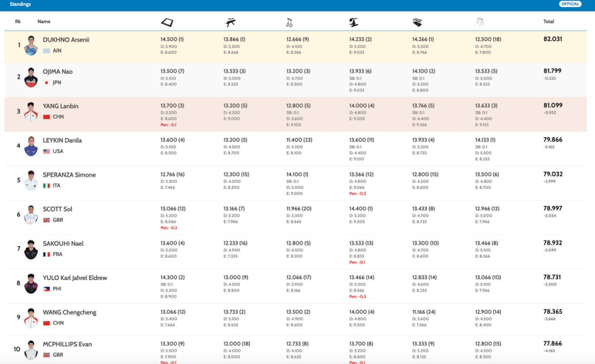Open DUKHNO Arsenii's athlete profile
This screenshot has height=364, width=595.
coord(66,39)
